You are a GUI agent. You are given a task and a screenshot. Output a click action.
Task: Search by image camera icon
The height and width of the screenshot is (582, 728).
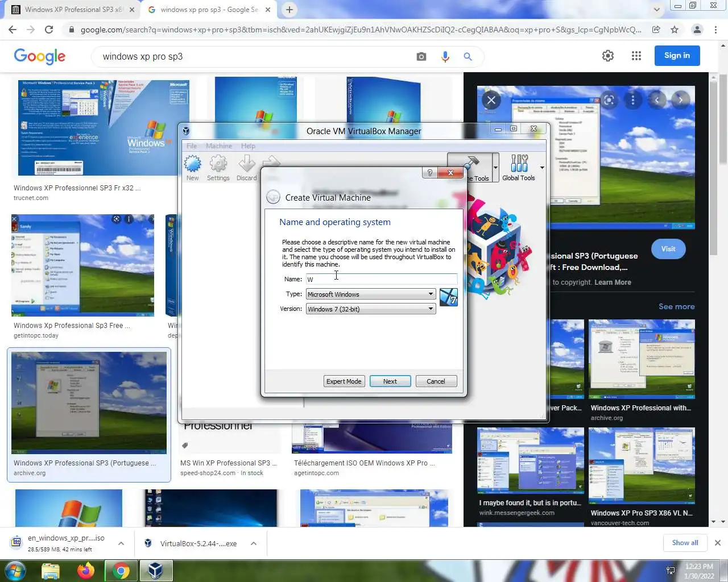point(421,56)
